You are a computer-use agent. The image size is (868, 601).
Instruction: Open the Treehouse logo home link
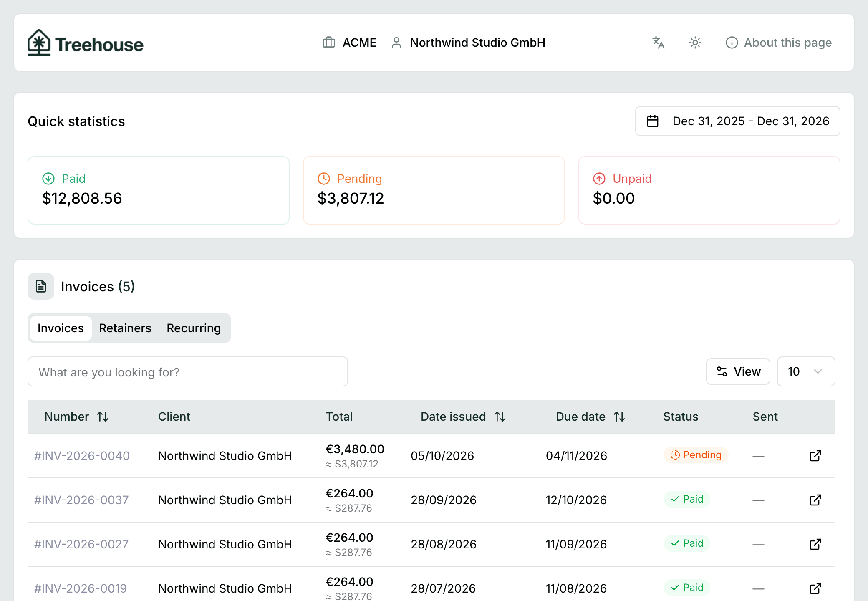pyautogui.click(x=86, y=43)
